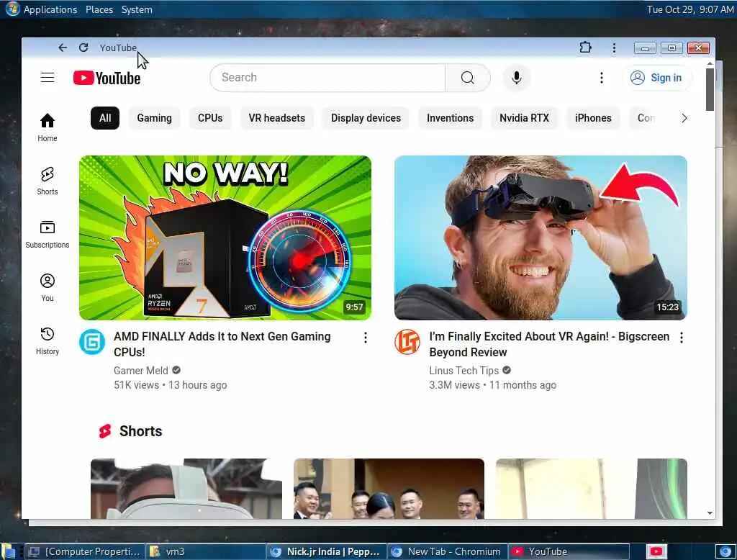Select the Nvidia RTX filter chip

524,118
